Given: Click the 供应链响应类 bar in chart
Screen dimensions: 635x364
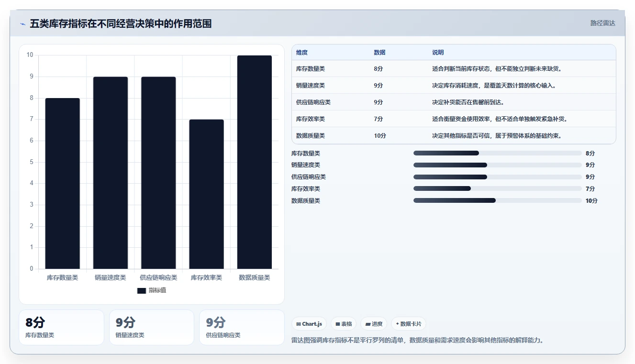Looking at the screenshot, I should tap(158, 173).
